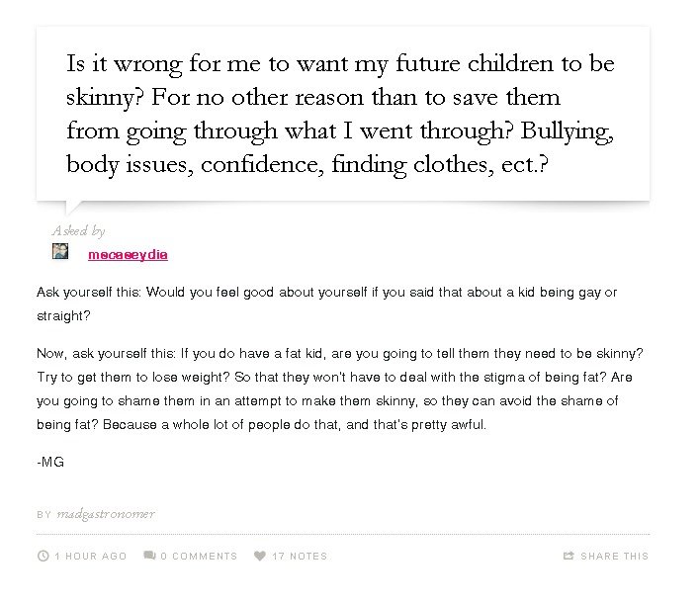This screenshot has width=700, height=606.
Task: Click the heart icon to like the post
Action: pos(260,556)
